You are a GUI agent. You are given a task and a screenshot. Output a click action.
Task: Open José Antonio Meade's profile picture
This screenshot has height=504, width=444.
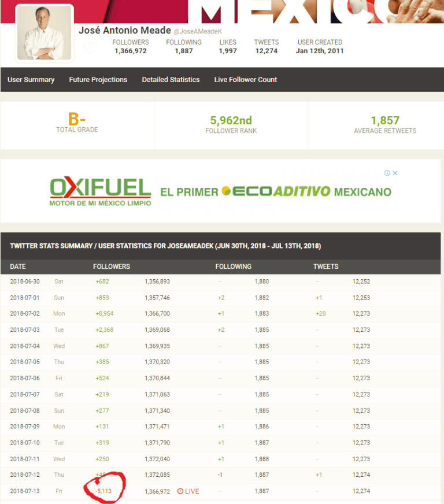pos(44,33)
